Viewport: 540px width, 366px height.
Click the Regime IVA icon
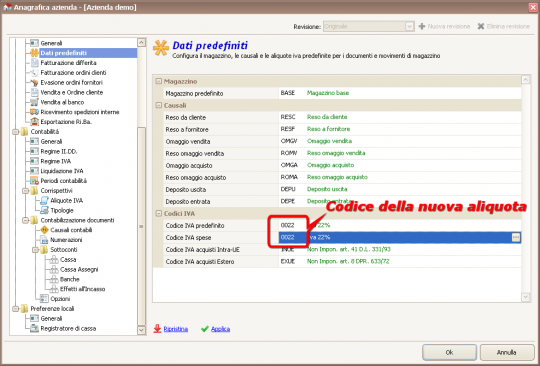point(34,161)
